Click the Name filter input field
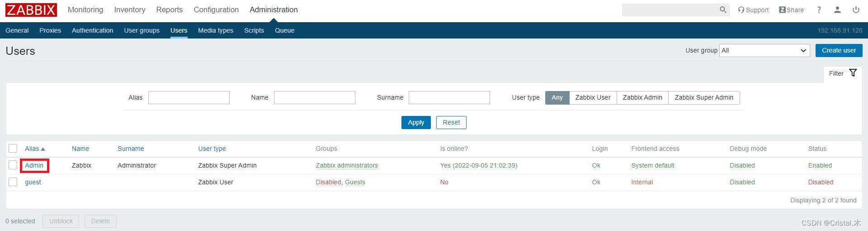The image size is (868, 231). 315,97
